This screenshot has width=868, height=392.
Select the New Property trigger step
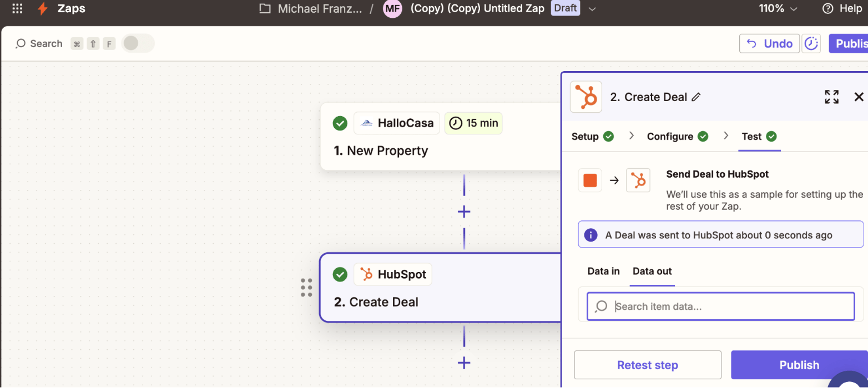(441, 137)
